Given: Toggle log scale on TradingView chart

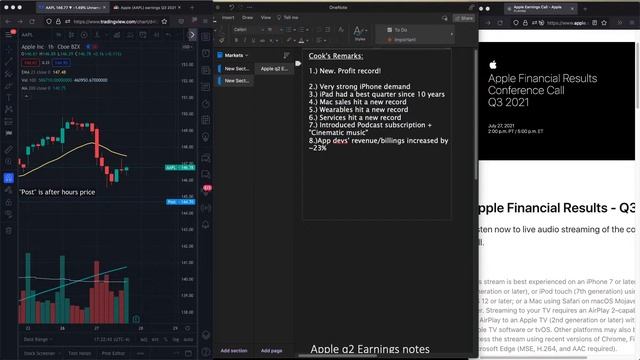Looking at the screenshot, I should (x=176, y=339).
